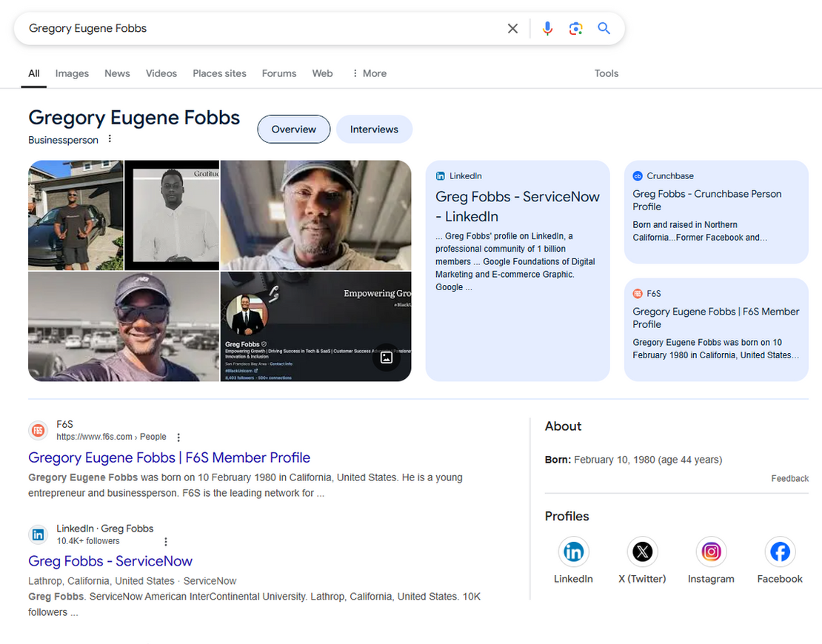822x644 pixels.
Task: Switch to the Videos tab
Action: pyautogui.click(x=161, y=73)
